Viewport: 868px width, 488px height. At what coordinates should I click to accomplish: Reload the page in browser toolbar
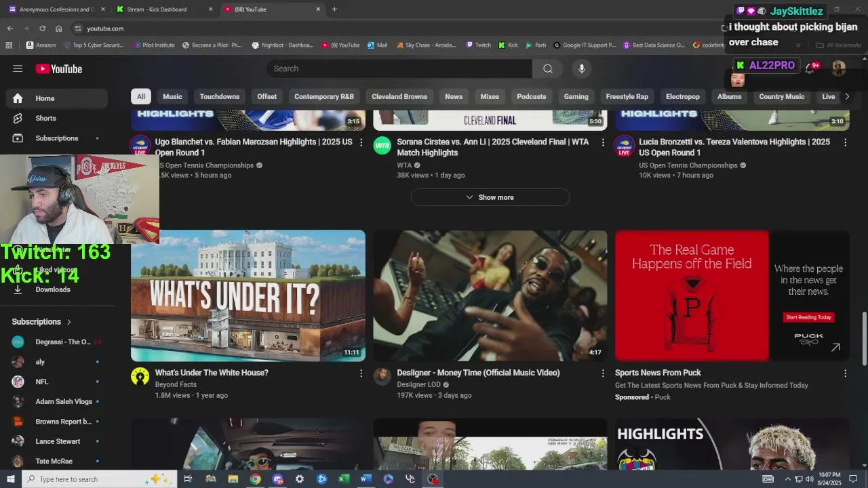pos(42,28)
